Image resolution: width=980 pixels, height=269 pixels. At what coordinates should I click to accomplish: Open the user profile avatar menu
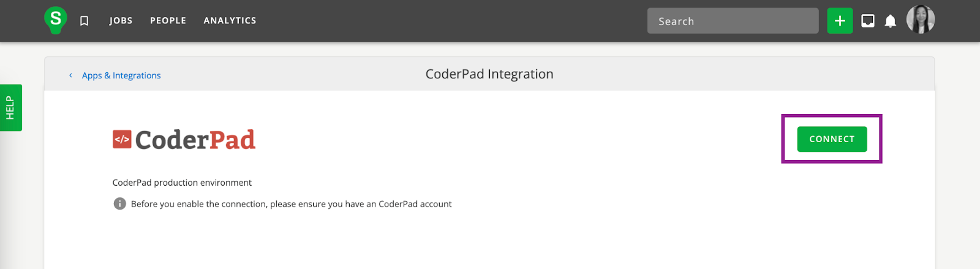click(x=920, y=20)
